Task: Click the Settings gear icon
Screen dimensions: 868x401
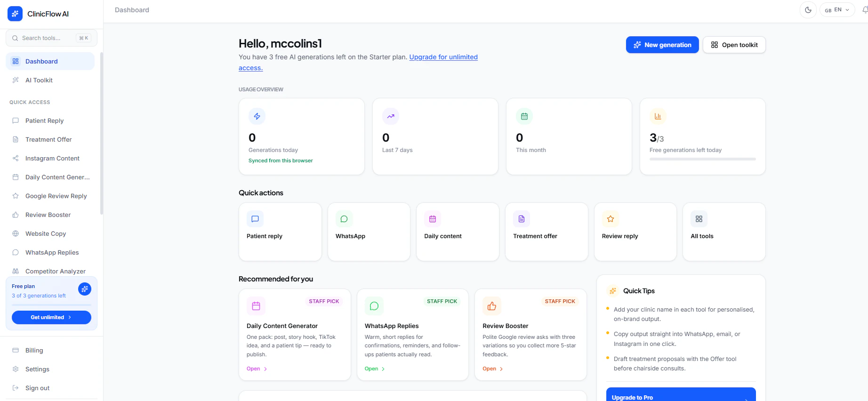Action: 16,369
